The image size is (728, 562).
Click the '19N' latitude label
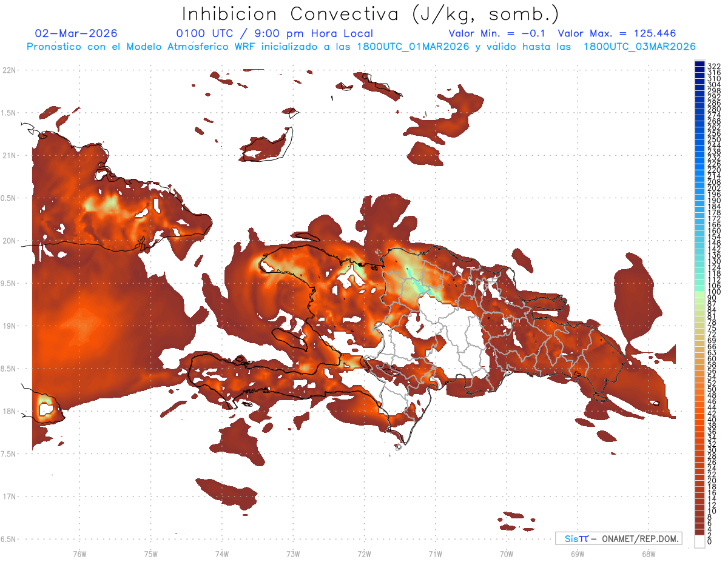[x=8, y=326]
